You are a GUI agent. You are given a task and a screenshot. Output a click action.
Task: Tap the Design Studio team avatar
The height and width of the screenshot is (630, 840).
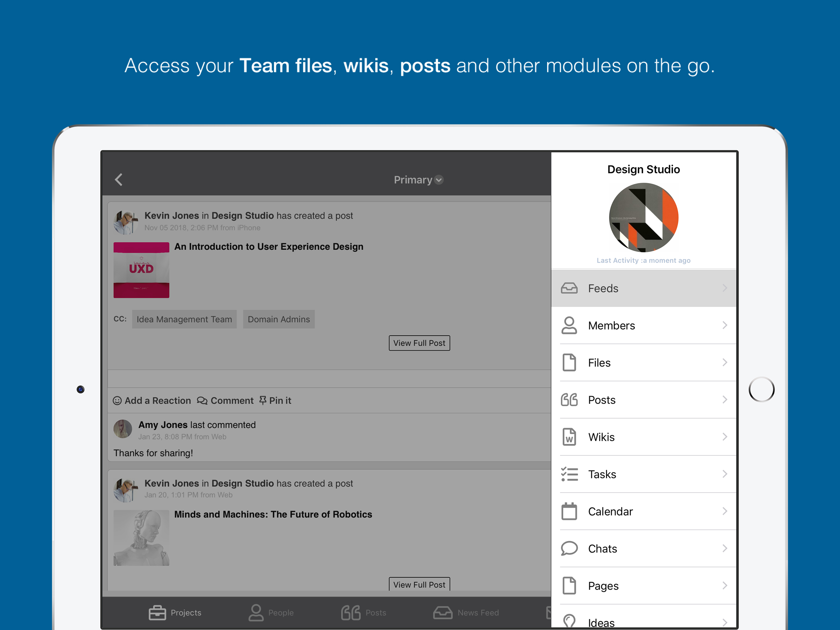click(x=643, y=217)
